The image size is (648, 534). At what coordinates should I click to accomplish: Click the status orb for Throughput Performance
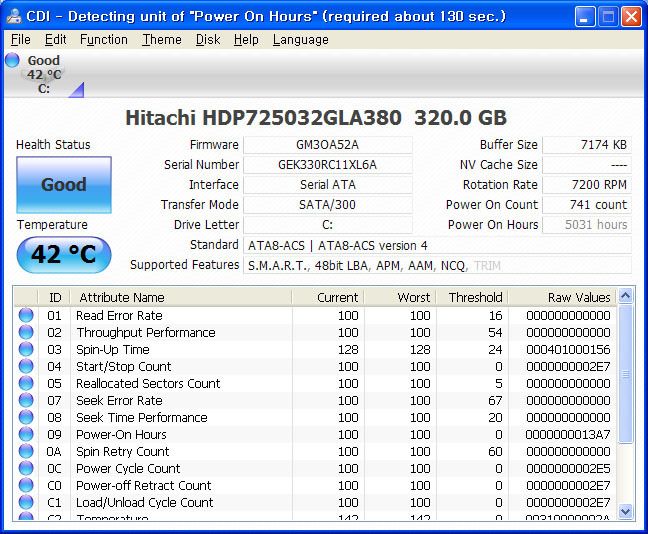click(26, 332)
